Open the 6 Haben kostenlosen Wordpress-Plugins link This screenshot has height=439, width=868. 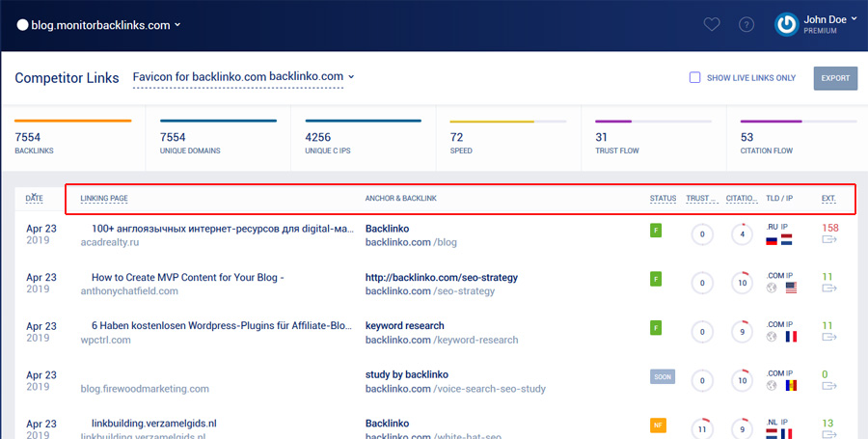pyautogui.click(x=222, y=326)
